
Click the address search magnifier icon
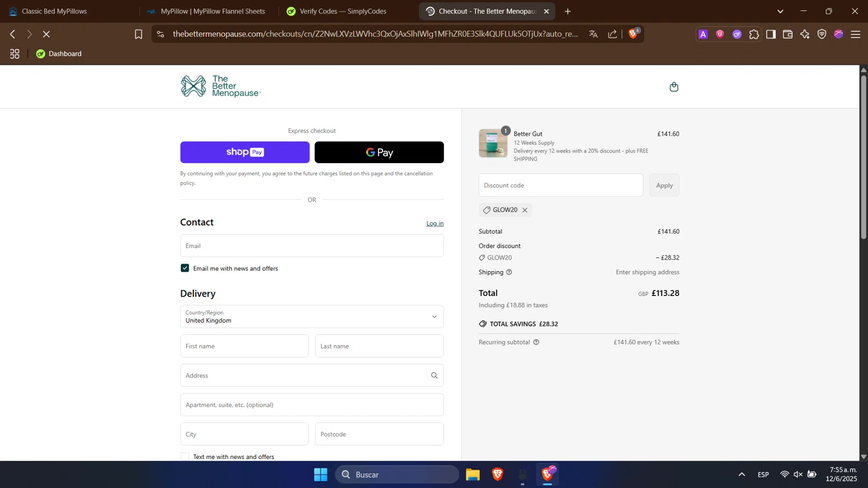pos(434,375)
